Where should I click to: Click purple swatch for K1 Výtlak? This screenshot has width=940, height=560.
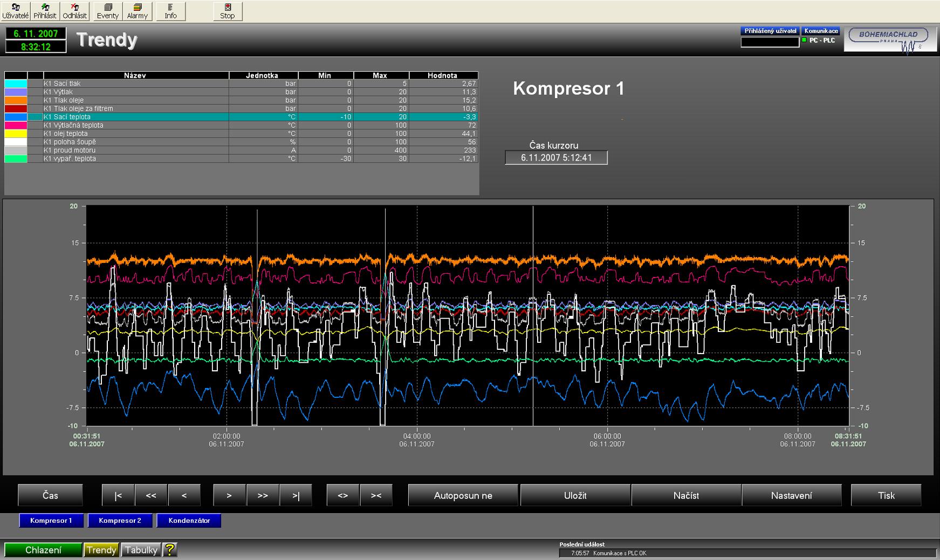click(x=16, y=92)
